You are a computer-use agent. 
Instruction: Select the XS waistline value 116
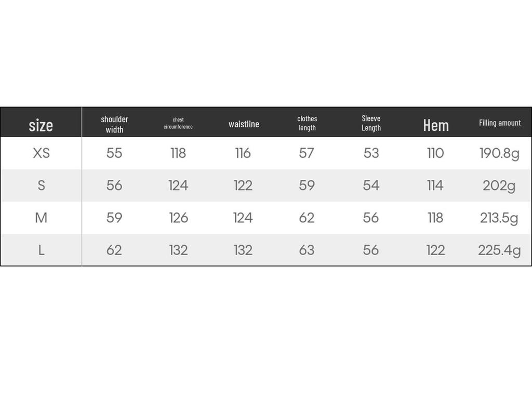(243, 153)
